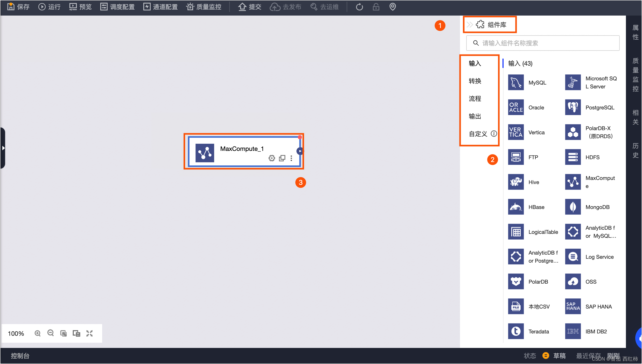Select the Hive component icon
The image size is (642, 364).
click(516, 182)
